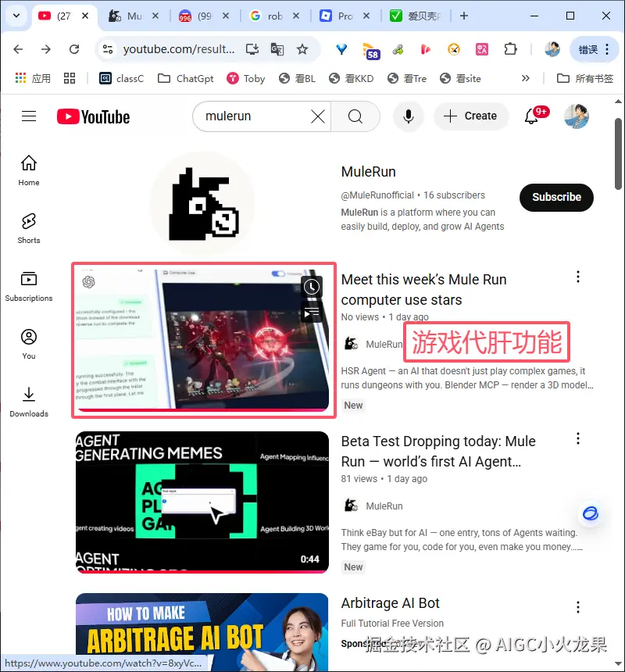Switch to the Pro tab
Screen dimensions: 625x672
pos(338,16)
